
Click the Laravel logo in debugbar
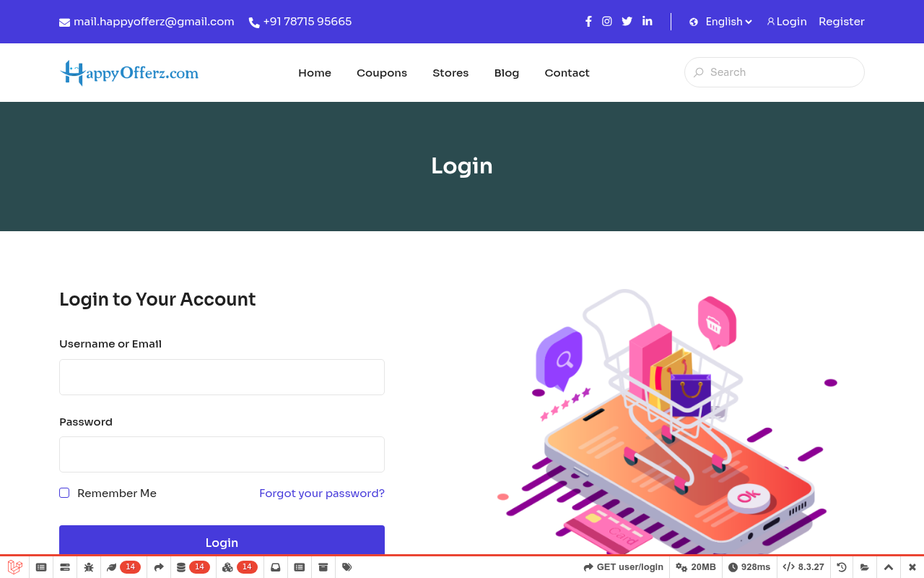(x=15, y=567)
